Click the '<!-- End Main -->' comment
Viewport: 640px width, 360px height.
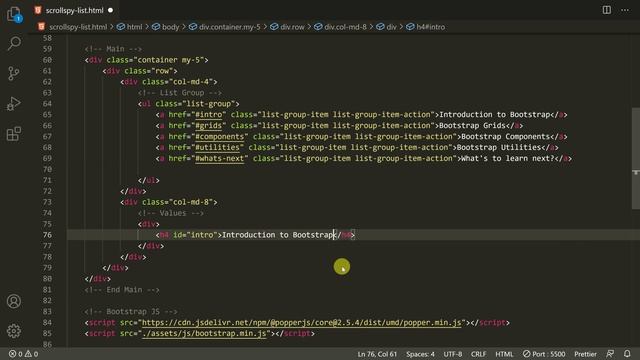122,290
